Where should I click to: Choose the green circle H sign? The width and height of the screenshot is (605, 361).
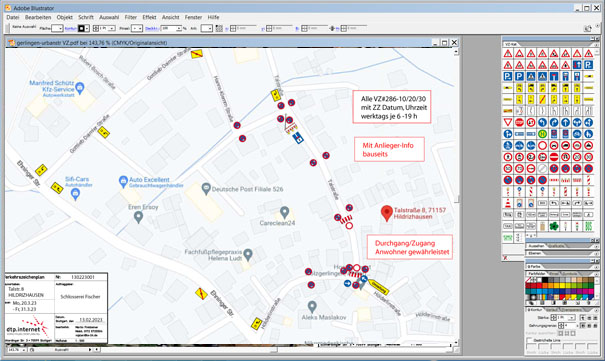[x=542, y=134]
